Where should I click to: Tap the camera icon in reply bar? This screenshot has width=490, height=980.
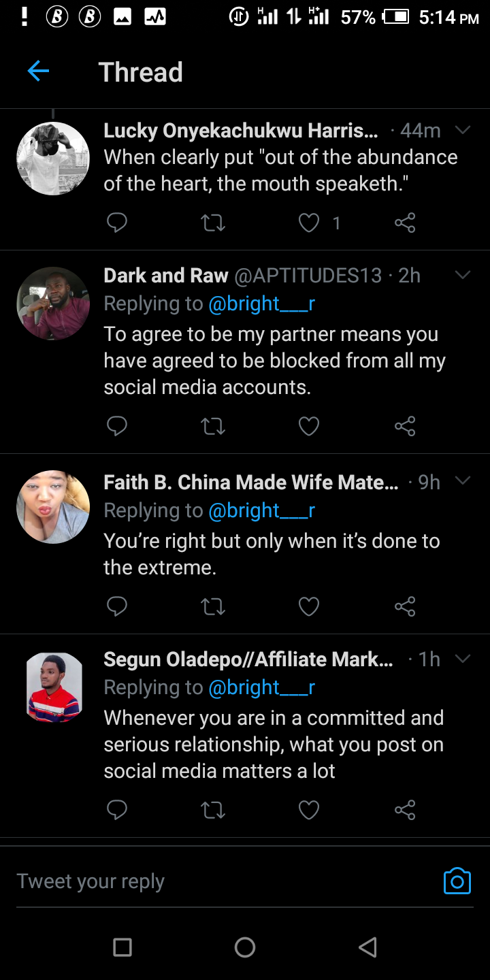457,881
